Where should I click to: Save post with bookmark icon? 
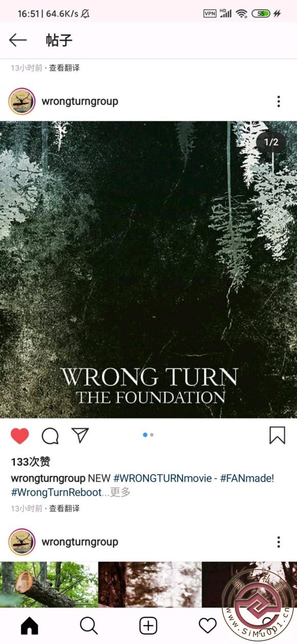pos(277,435)
